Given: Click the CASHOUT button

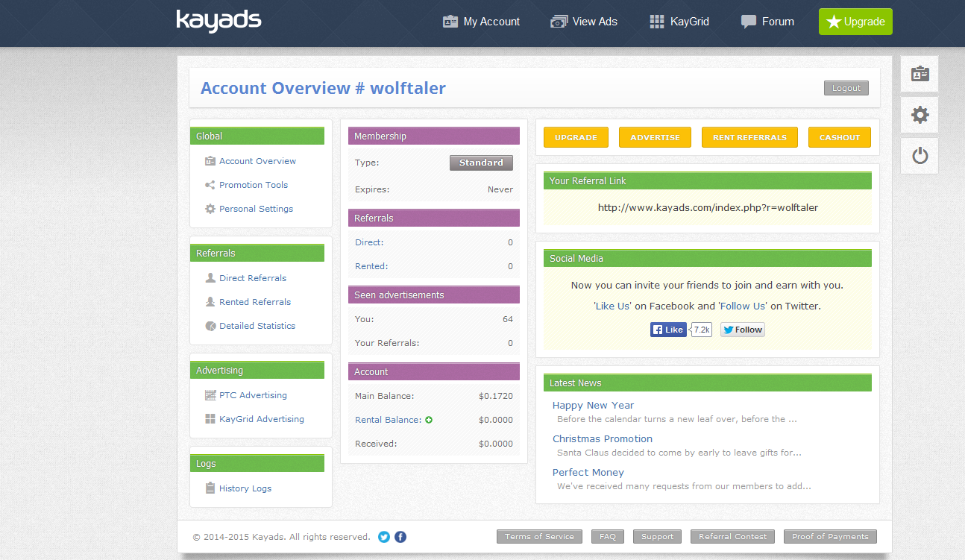Looking at the screenshot, I should tap(840, 137).
